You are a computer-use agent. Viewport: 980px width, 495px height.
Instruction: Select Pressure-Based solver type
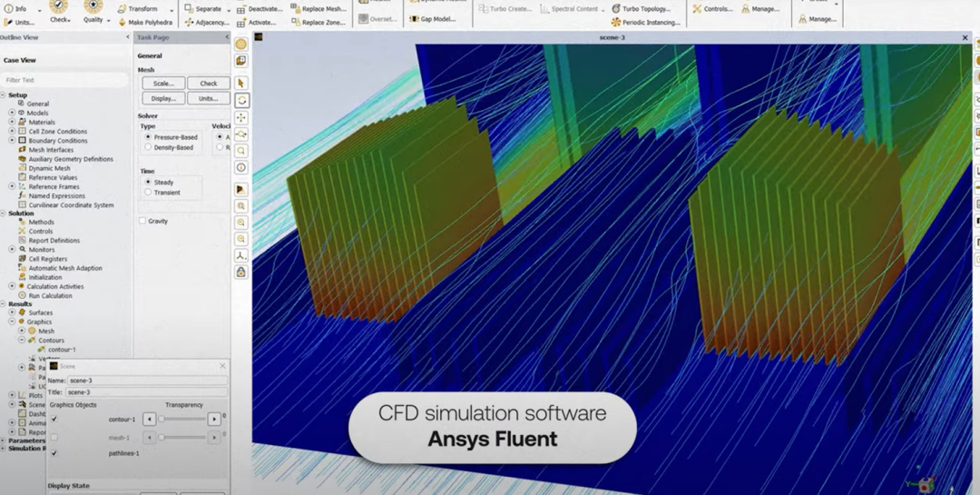click(148, 137)
